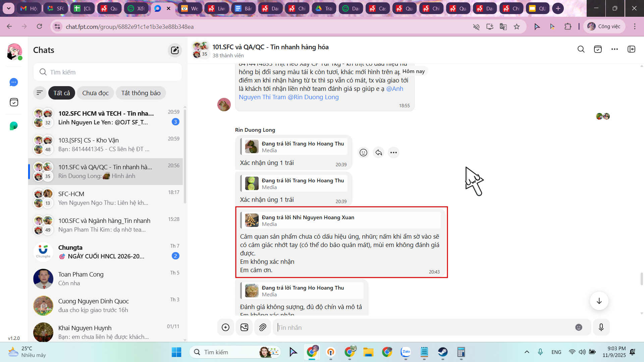Viewport: 644px width, 362px height.
Task: Click the microphone voice message icon
Action: pyautogui.click(x=601, y=327)
